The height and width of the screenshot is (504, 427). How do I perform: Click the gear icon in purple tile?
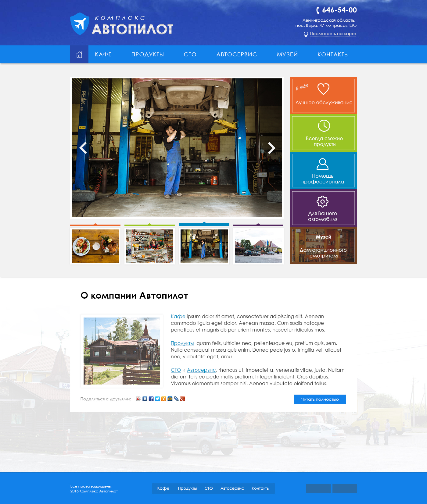tap(323, 201)
